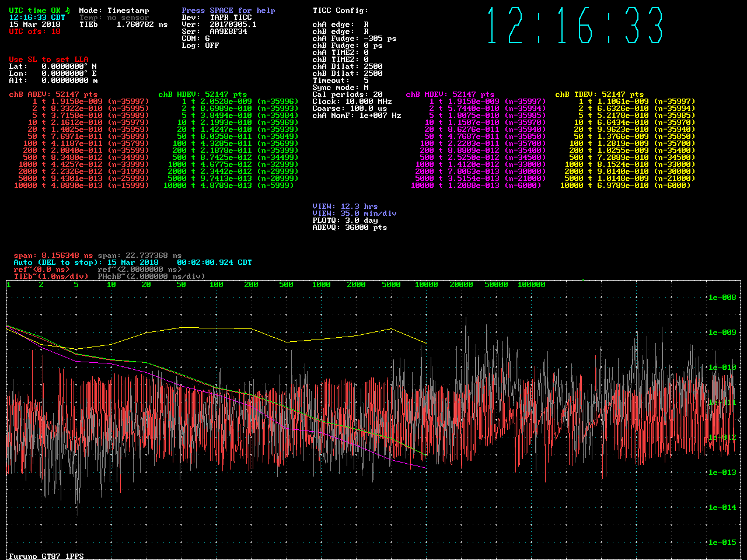
Task: Click the 'Furuno GT87 1PPS' plot title
Action: pos(46,556)
